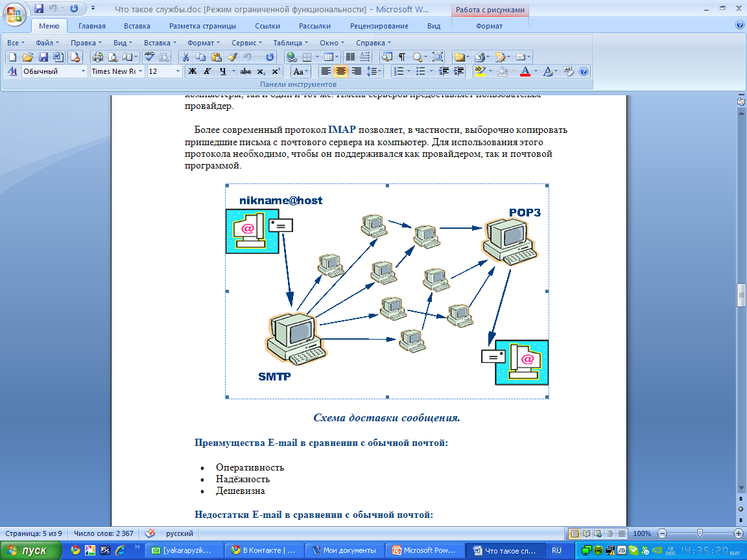Select the email delivery scheme picture

click(x=387, y=291)
